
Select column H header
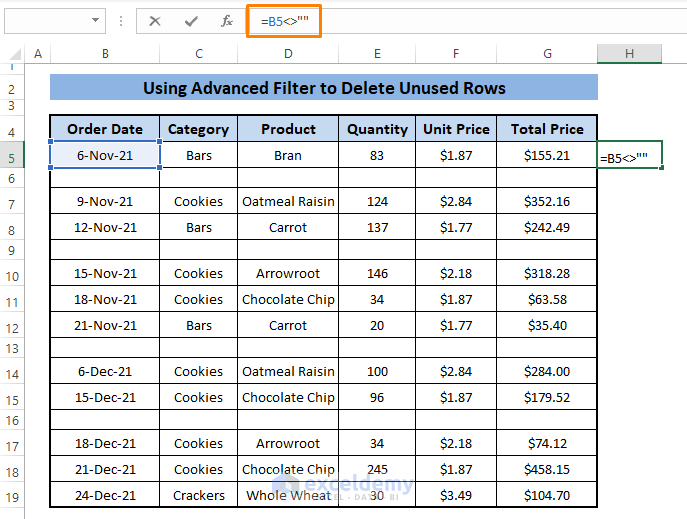[x=630, y=54]
